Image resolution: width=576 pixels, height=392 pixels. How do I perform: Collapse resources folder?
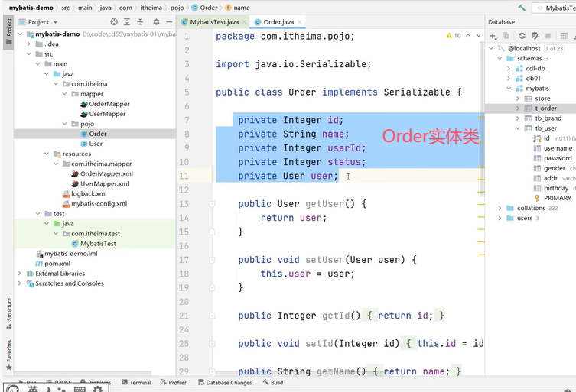click(x=47, y=154)
